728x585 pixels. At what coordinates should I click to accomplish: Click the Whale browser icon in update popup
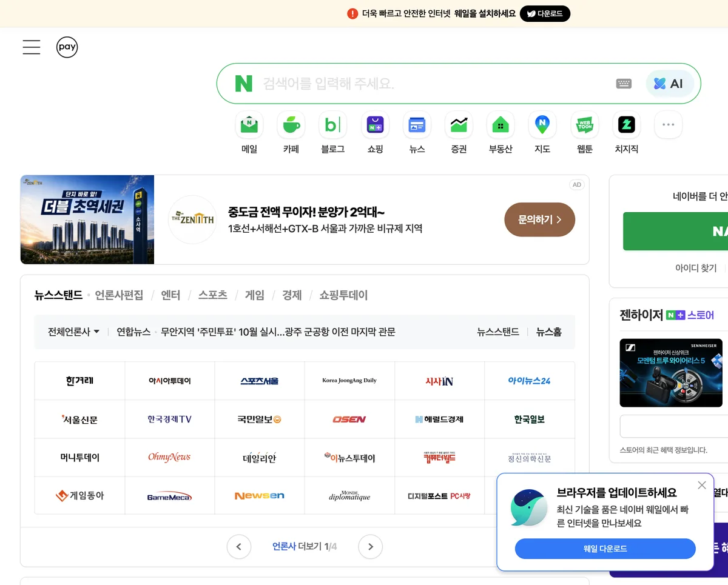528,507
